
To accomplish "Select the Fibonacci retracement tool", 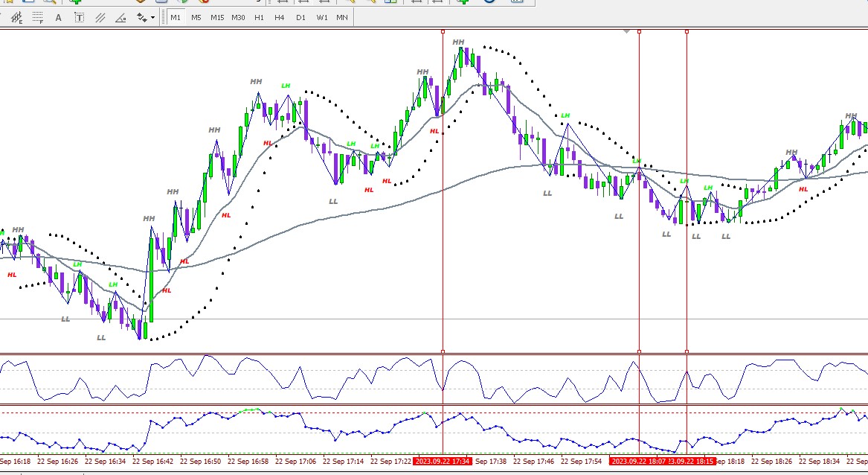I will click(37, 18).
